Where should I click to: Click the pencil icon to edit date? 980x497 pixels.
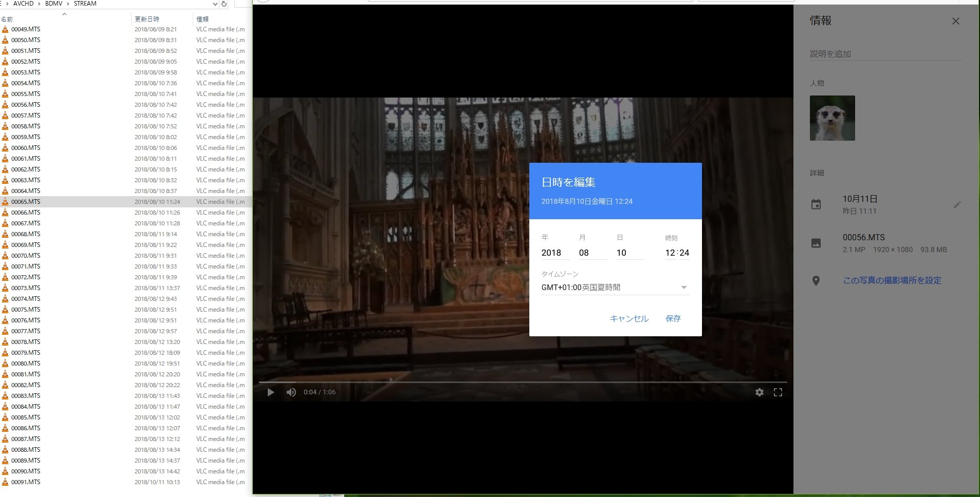point(956,205)
